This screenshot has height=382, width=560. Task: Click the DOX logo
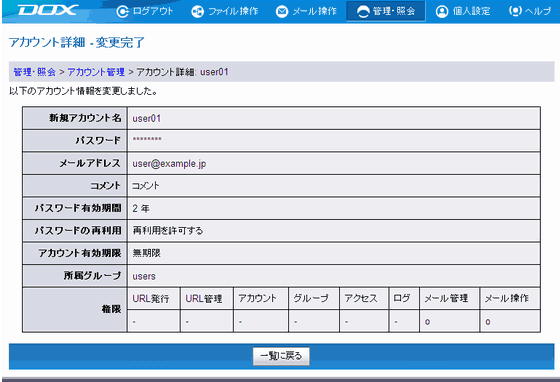point(48,10)
